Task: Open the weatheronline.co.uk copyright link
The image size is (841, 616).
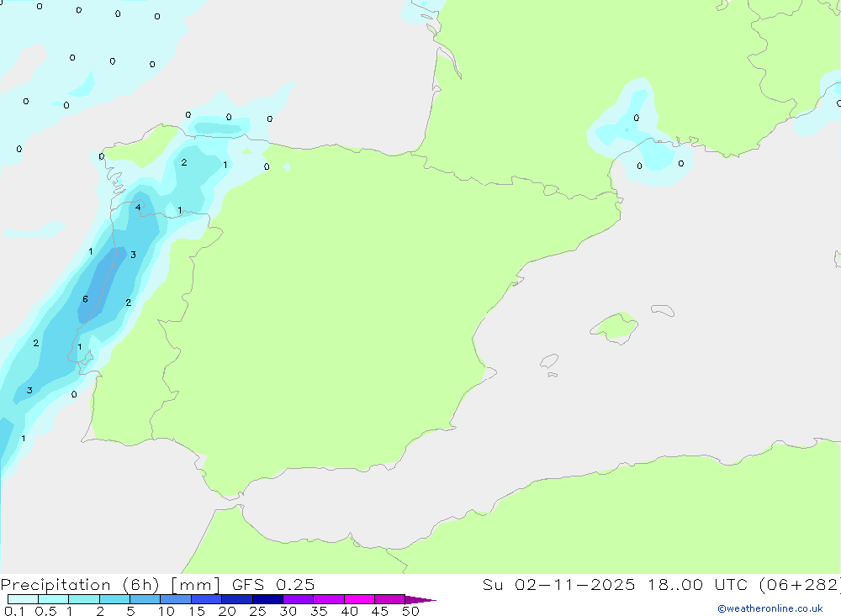Action: point(770,608)
